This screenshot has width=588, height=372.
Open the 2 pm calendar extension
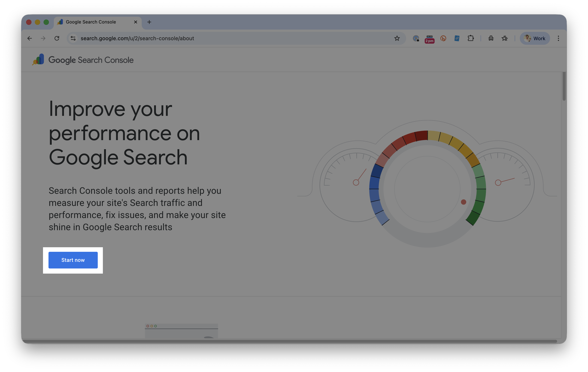[429, 39]
